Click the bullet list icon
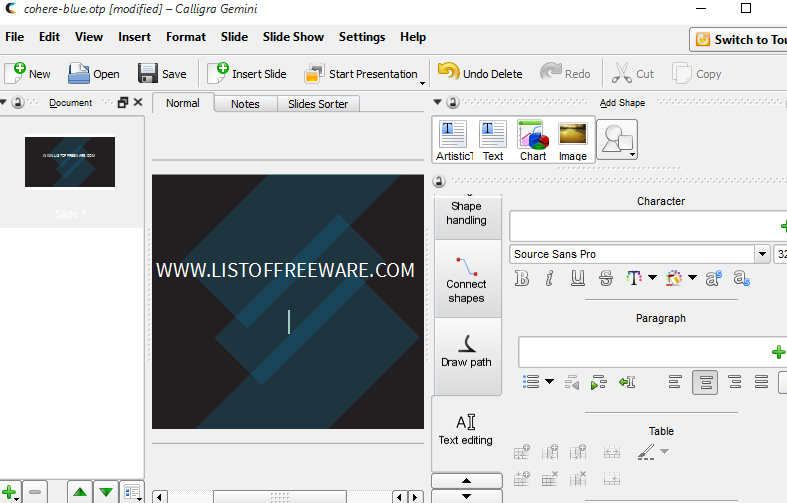This screenshot has height=503, width=787. pyautogui.click(x=531, y=382)
